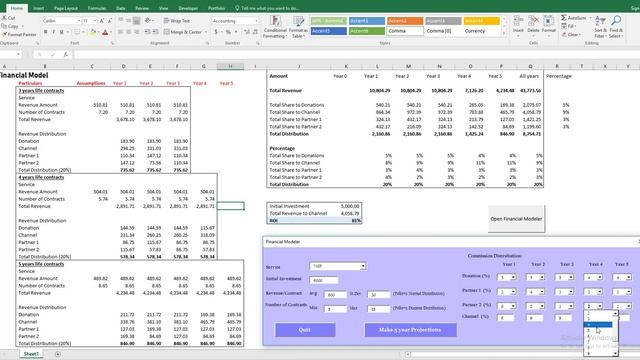Apply the blue Accent1 style swatch

click(x=367, y=21)
